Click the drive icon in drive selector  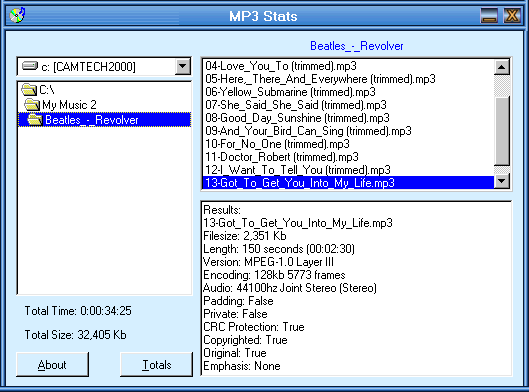pyautogui.click(x=30, y=66)
